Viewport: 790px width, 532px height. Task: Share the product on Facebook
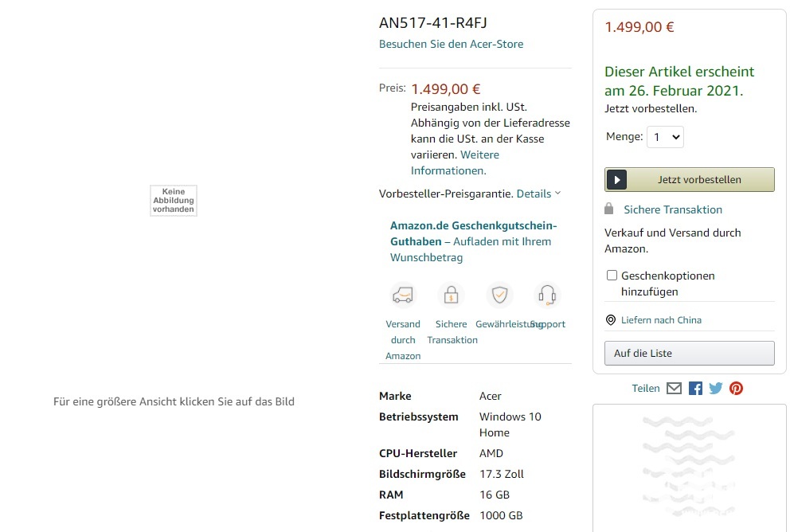click(695, 389)
